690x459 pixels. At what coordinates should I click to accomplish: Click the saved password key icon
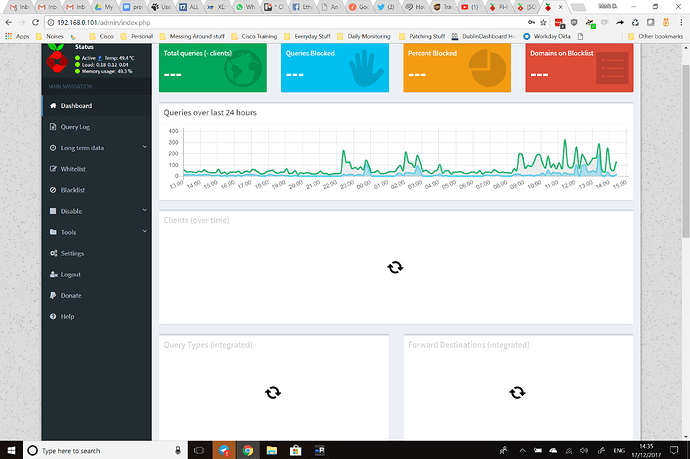click(x=532, y=22)
